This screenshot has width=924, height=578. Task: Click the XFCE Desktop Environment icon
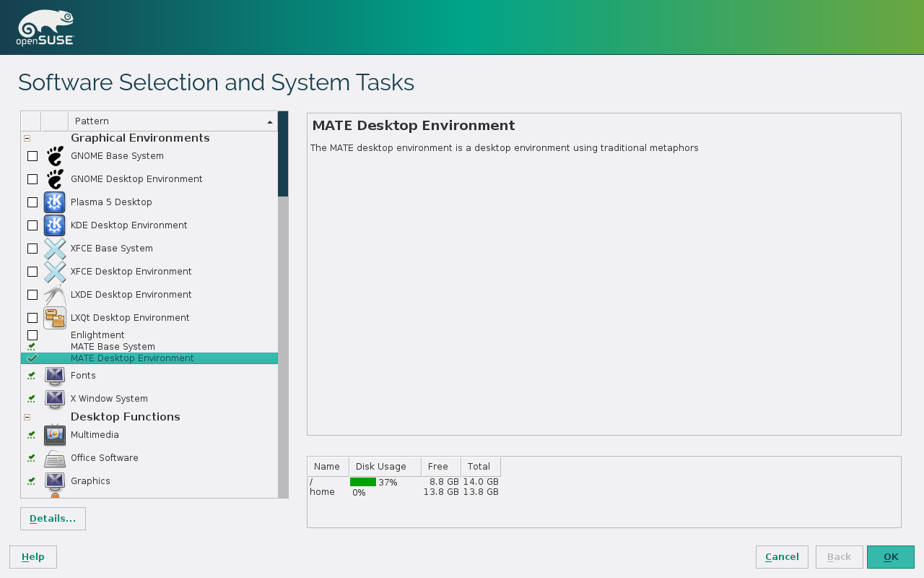[x=55, y=272]
